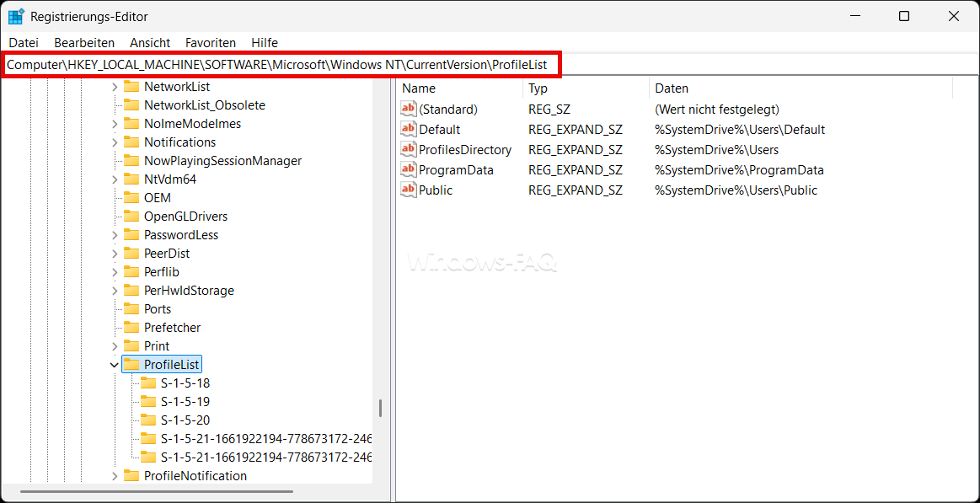Viewport: 980px width, 503px height.
Task: Expand the Perflib key
Action: tap(115, 272)
